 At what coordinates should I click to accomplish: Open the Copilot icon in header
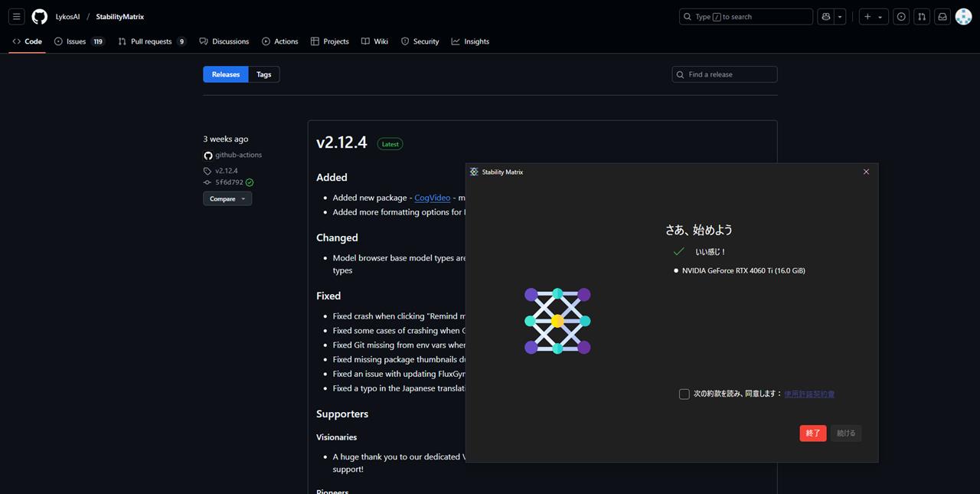(826, 17)
